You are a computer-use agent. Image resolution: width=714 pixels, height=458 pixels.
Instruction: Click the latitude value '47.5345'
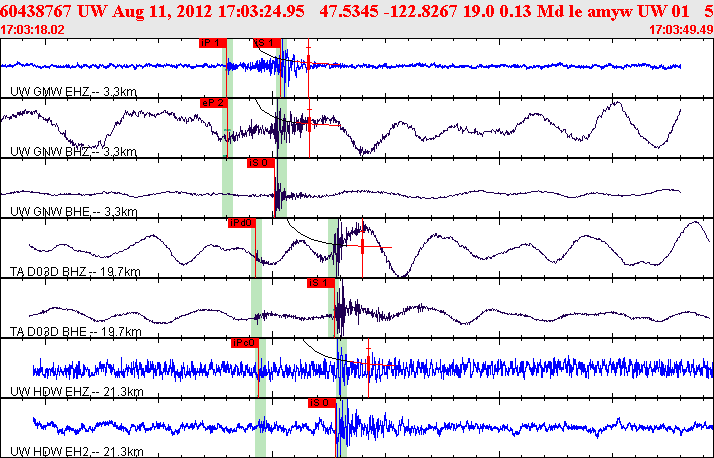pos(349,11)
